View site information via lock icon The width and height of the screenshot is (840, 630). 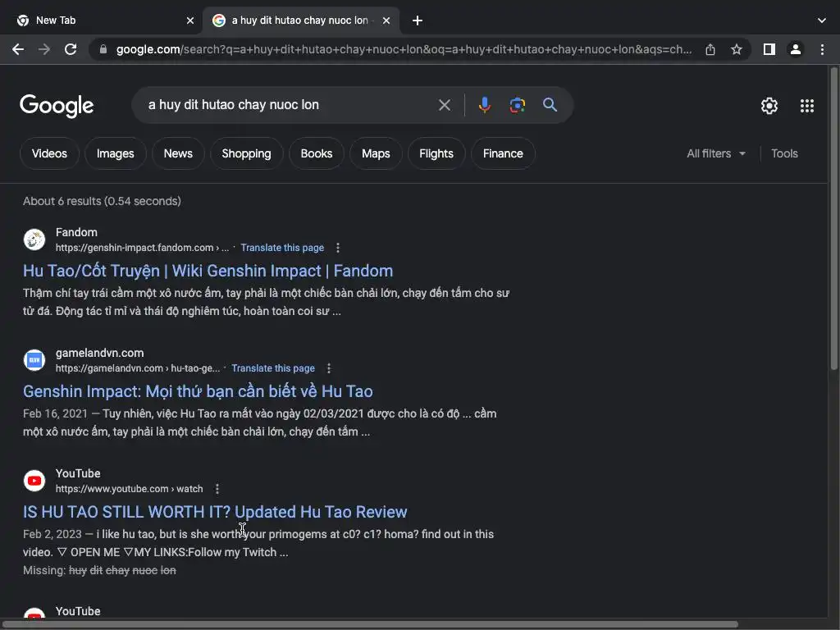pos(103,49)
